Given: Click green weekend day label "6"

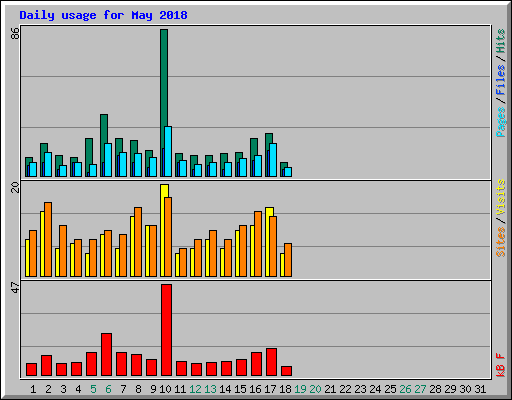Looking at the screenshot, I should [108, 389].
